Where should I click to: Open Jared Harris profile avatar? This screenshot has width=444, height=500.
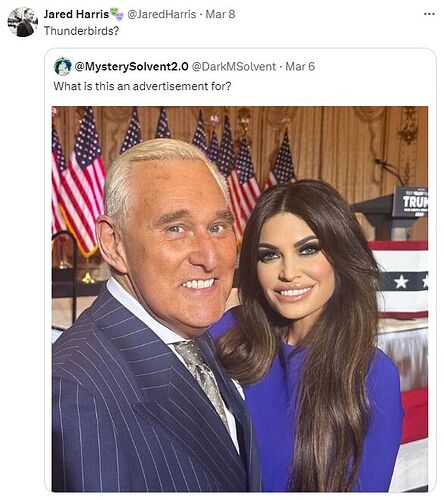point(23,22)
